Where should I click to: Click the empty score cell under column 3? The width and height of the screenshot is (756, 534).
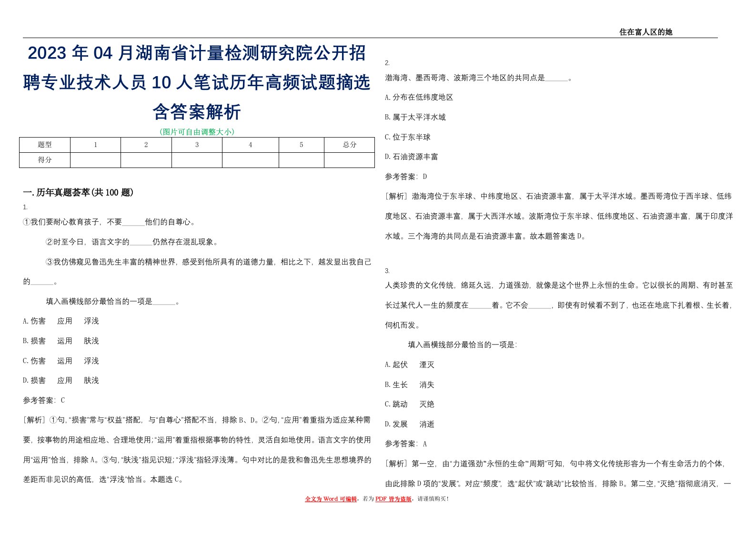197,160
